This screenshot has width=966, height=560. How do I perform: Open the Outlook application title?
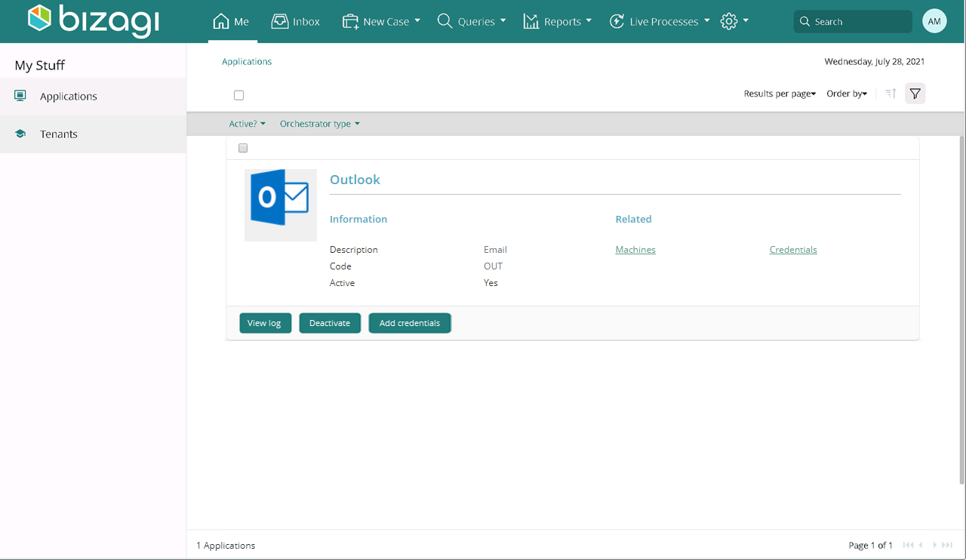click(355, 180)
